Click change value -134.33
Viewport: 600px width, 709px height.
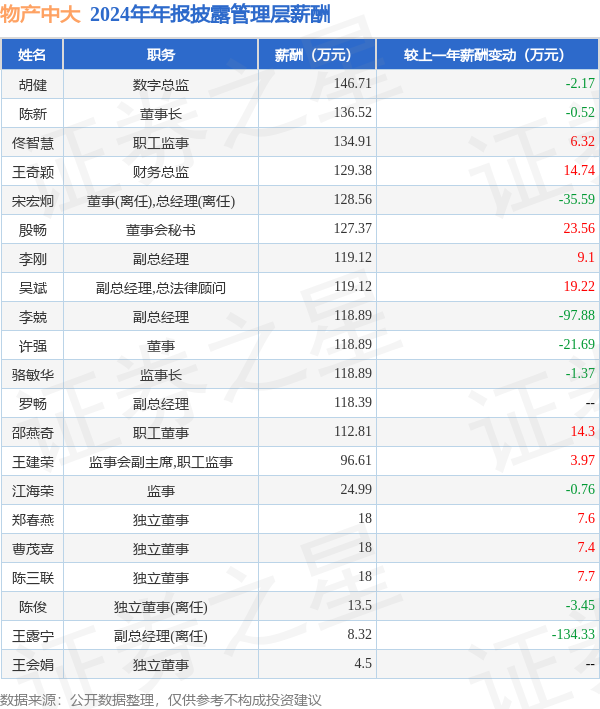point(573,633)
